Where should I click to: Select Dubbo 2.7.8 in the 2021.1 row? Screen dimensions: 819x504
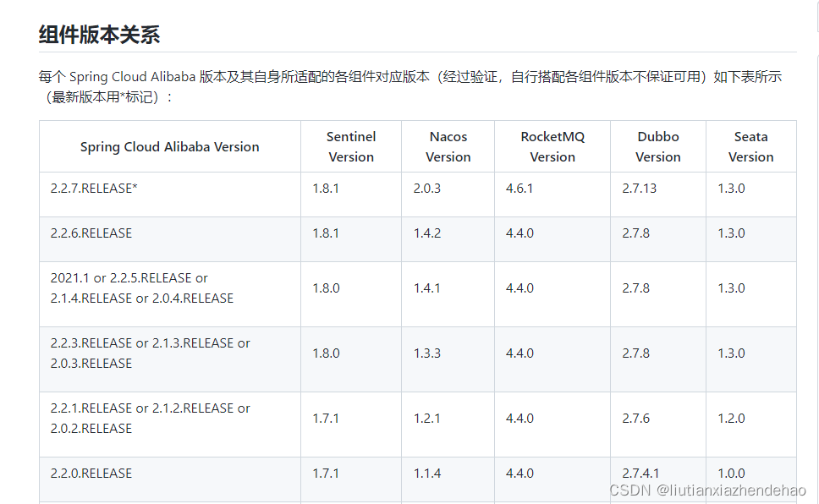coord(635,288)
